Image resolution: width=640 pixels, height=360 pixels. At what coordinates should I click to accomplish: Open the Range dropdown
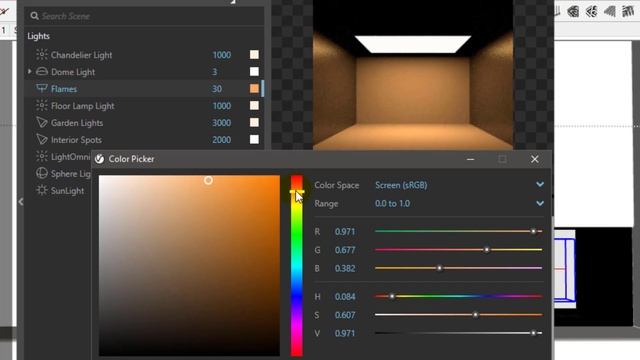(540, 203)
